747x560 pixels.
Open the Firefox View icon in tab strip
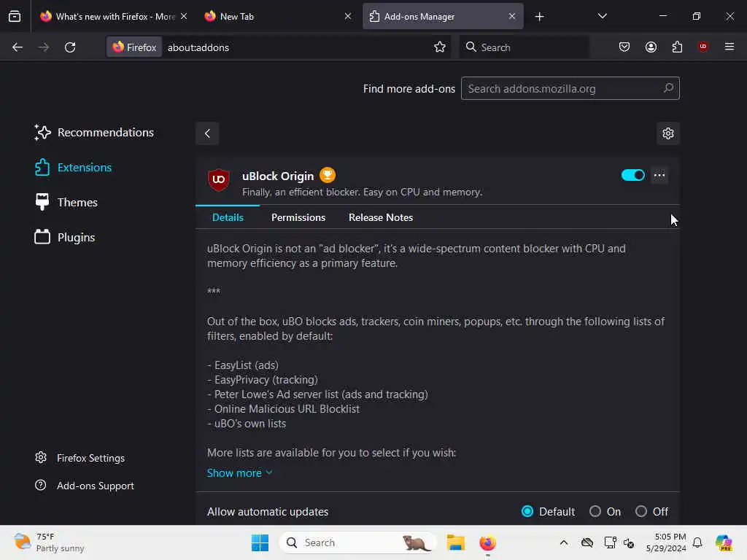click(x=15, y=16)
